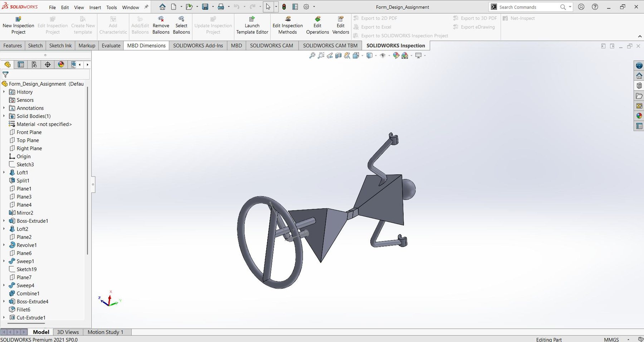Open DimXpertManager crosshair tab

48,64
